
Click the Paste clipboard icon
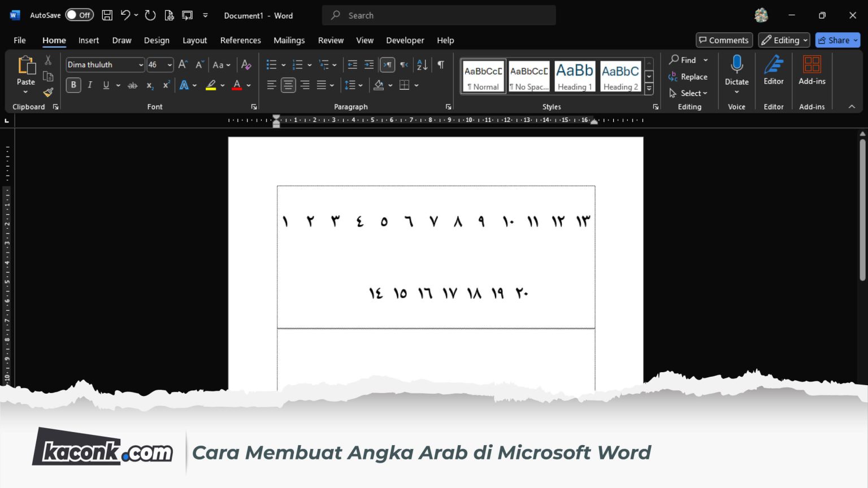pos(26,66)
